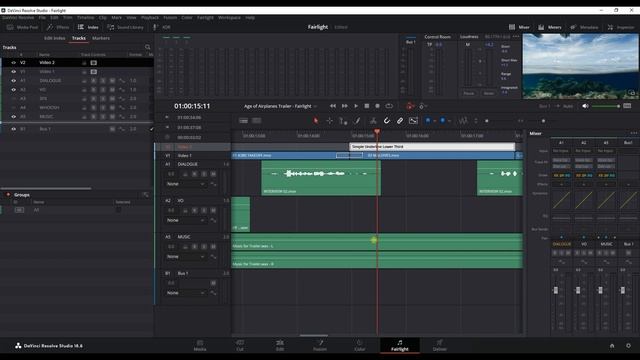Open Project Manager home icon
This screenshot has height=360, width=640.
click(612, 346)
